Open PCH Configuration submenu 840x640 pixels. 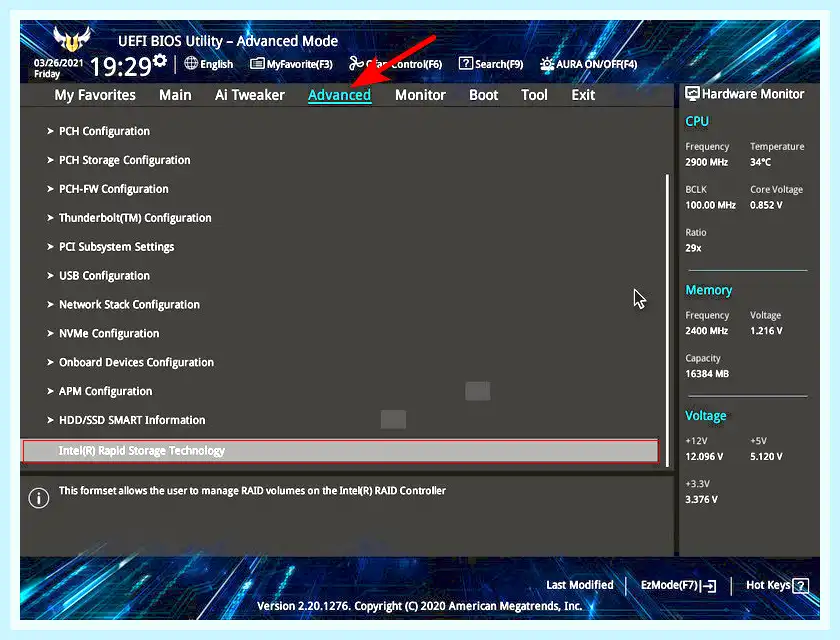(x=104, y=131)
